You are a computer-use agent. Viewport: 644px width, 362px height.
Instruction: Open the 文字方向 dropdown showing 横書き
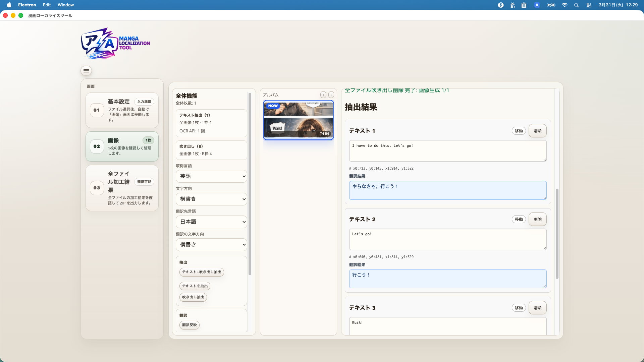pyautogui.click(x=211, y=199)
